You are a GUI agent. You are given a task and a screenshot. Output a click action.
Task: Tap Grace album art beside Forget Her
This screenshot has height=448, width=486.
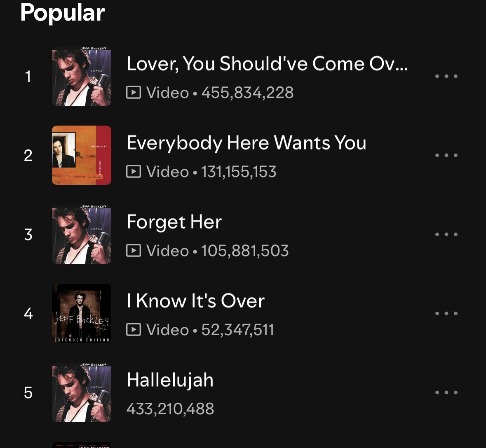(82, 234)
